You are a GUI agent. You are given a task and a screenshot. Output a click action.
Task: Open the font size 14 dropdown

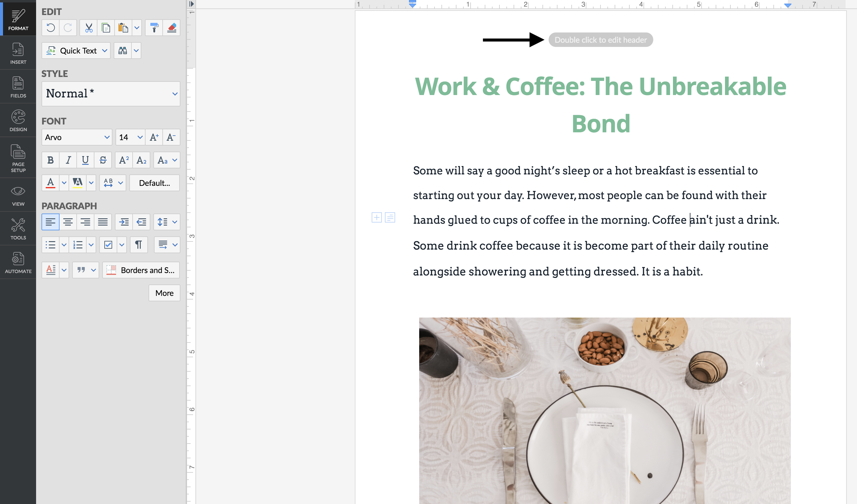point(130,137)
